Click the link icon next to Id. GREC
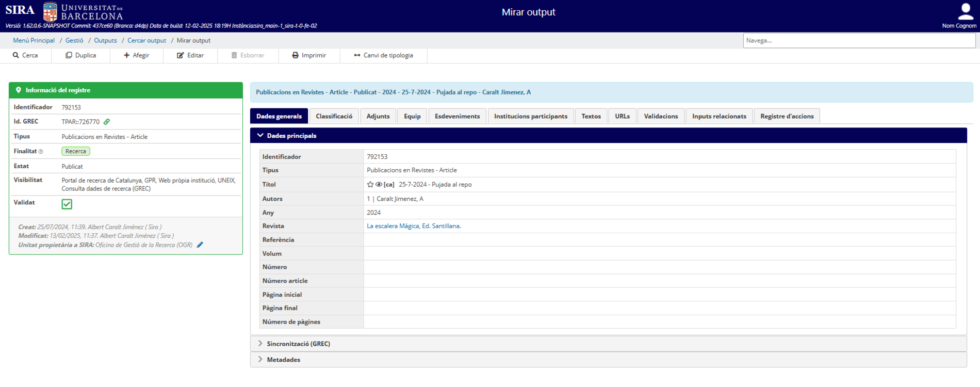Screen dimensions: 980x387 point(107,122)
